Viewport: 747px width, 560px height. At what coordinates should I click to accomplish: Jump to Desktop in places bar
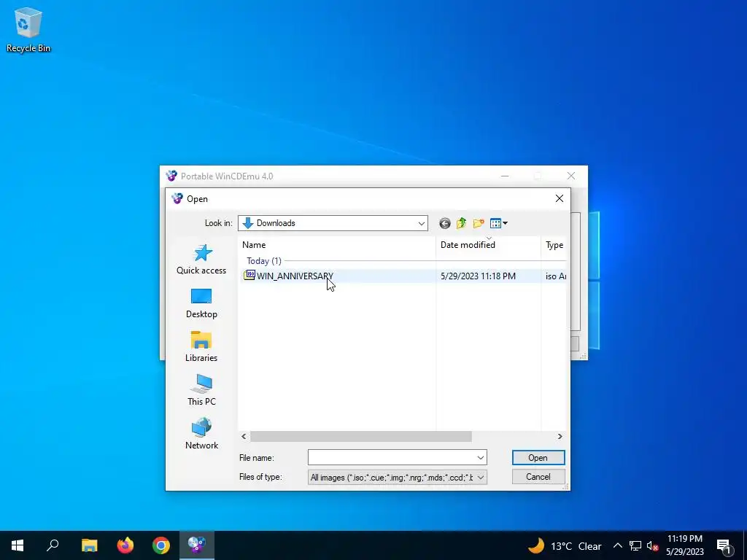(x=201, y=303)
